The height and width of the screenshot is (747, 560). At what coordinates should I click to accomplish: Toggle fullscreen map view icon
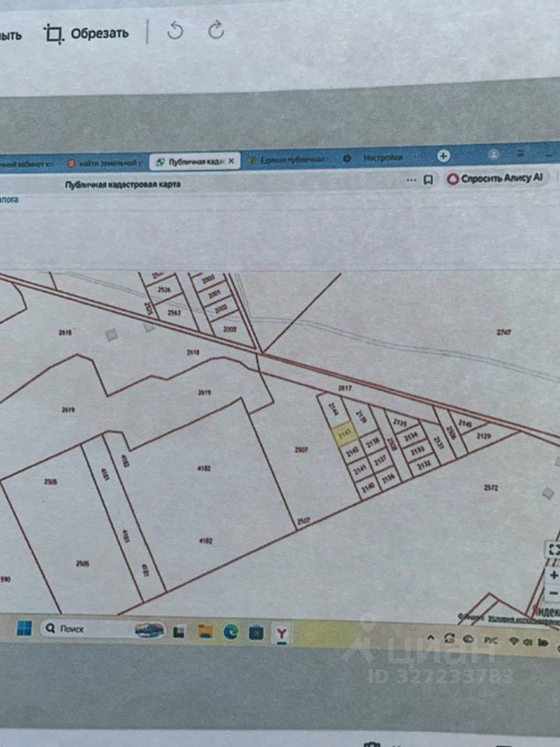pyautogui.click(x=553, y=549)
